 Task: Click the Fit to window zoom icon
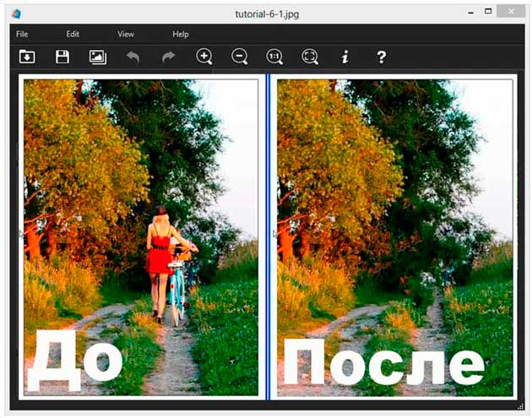pos(310,57)
